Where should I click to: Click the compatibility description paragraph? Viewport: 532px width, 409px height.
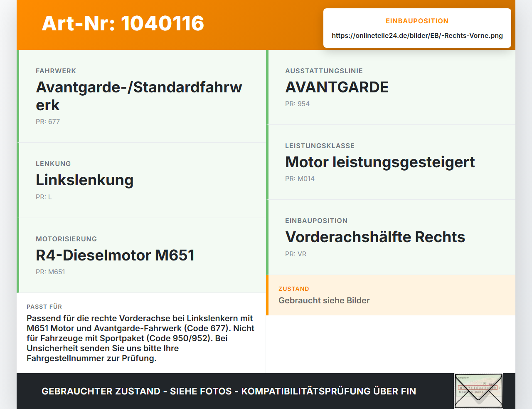point(140,338)
